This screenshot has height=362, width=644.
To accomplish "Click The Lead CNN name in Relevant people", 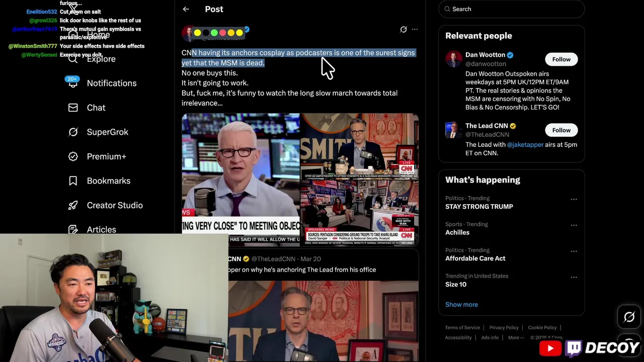I will [487, 126].
